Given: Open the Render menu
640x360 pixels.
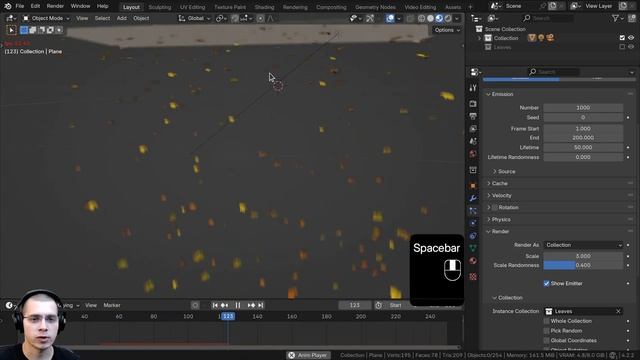Looking at the screenshot, I should [55, 6].
